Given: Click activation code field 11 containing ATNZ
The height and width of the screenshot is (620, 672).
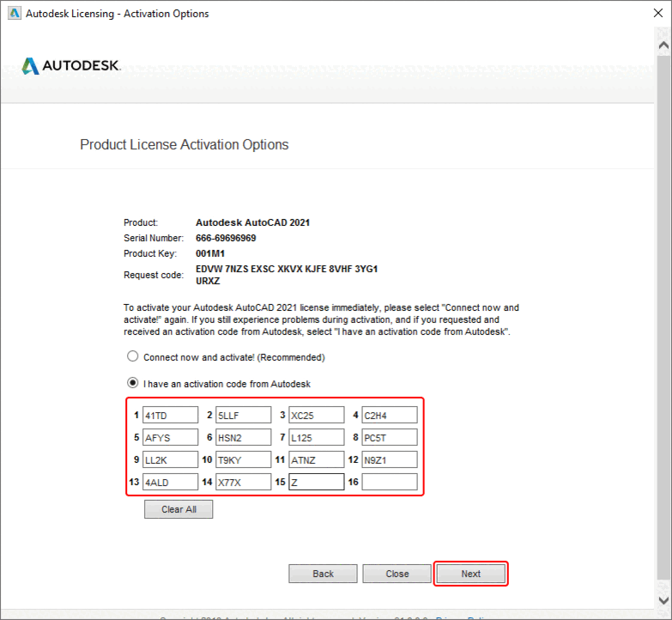Looking at the screenshot, I should 317,459.
